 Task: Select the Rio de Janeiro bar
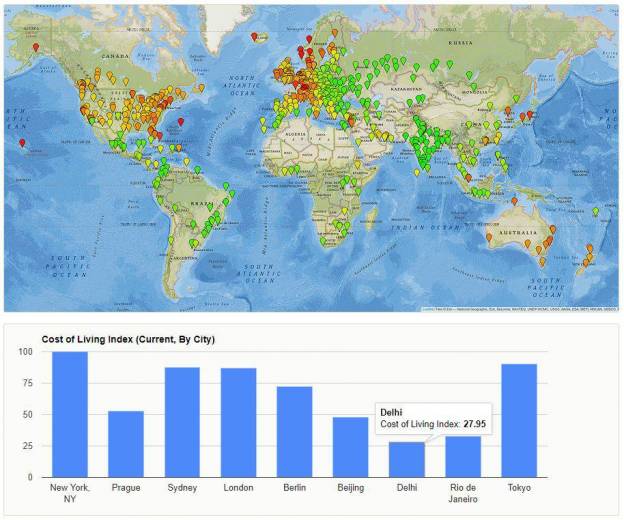pyautogui.click(x=462, y=456)
